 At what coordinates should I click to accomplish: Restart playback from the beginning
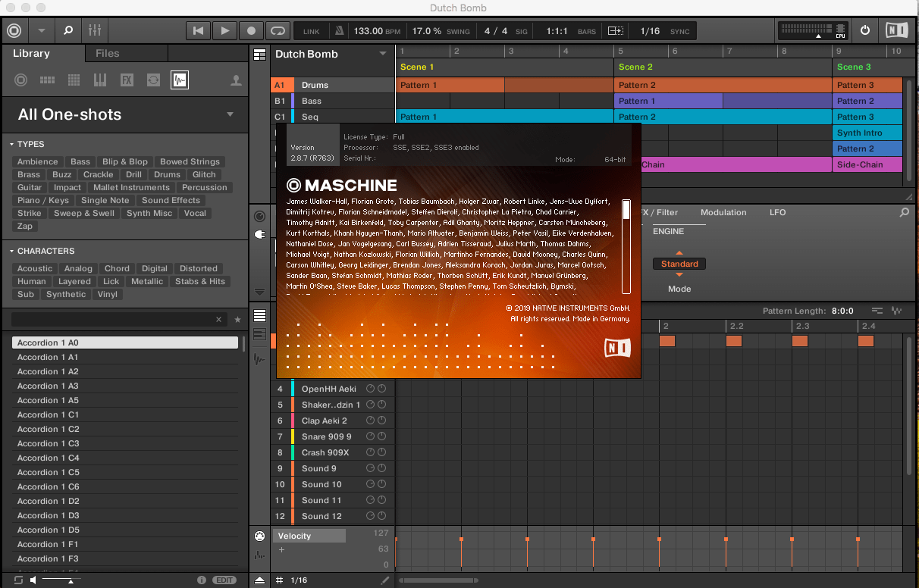pos(198,31)
